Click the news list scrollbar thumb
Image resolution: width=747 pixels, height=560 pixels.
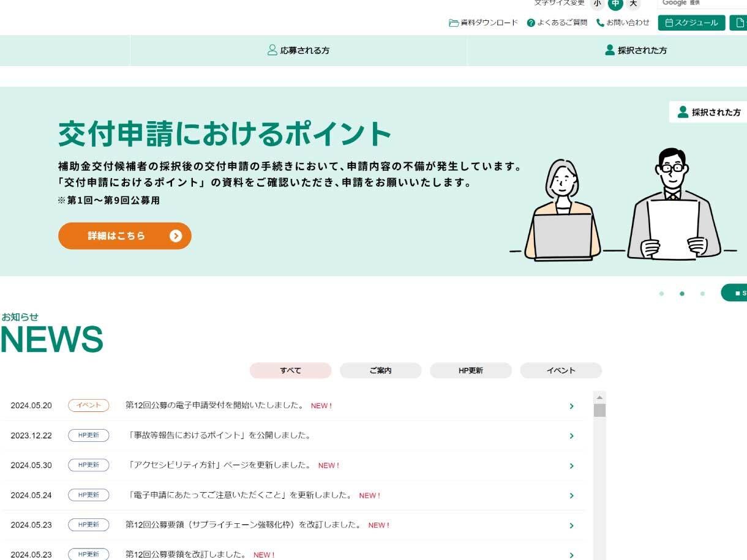(x=599, y=410)
